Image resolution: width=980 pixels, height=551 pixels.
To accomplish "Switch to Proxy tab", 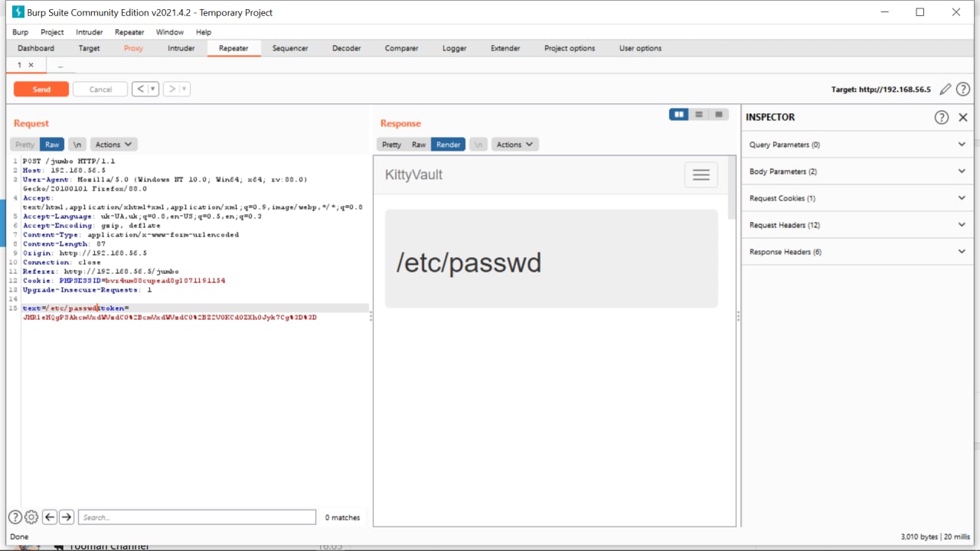I will (x=133, y=48).
